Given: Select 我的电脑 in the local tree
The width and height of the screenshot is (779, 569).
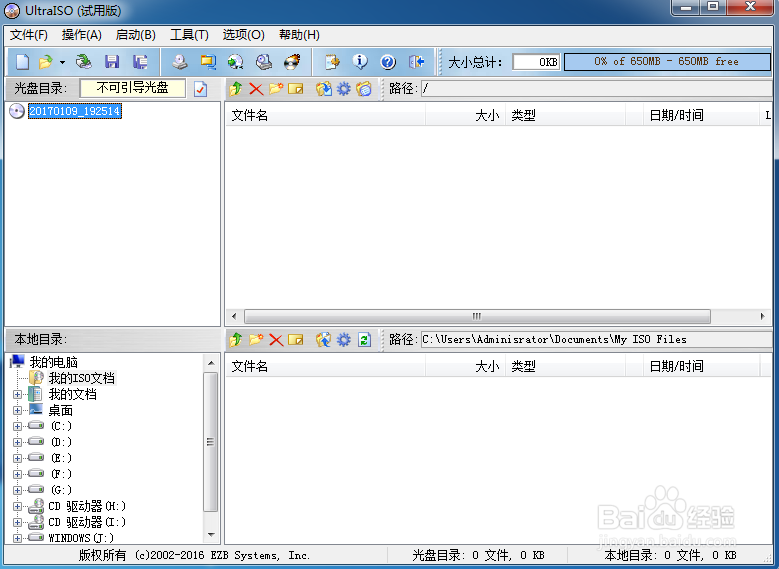Looking at the screenshot, I should point(54,362).
